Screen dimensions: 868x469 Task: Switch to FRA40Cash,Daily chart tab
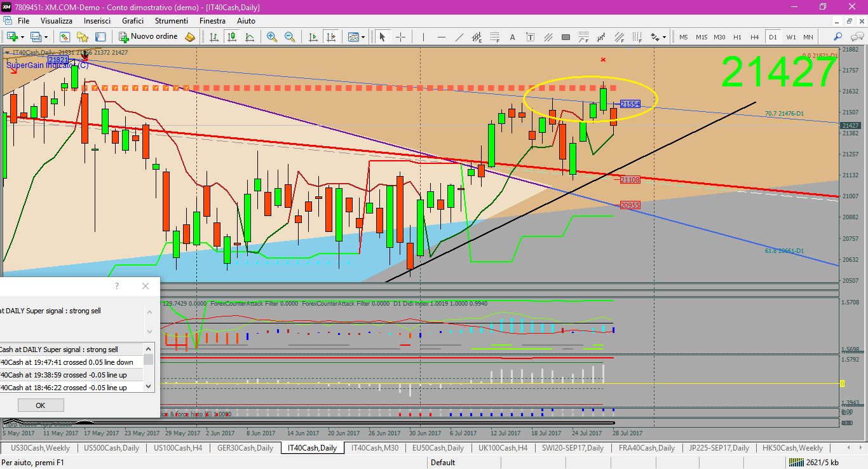tap(646, 448)
